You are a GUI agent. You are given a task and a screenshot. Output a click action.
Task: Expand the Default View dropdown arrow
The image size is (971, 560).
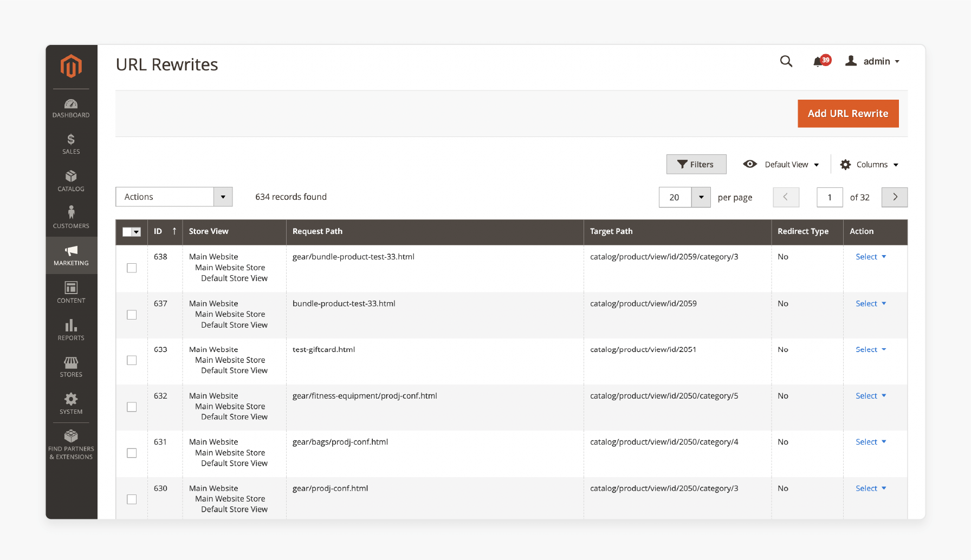point(817,165)
